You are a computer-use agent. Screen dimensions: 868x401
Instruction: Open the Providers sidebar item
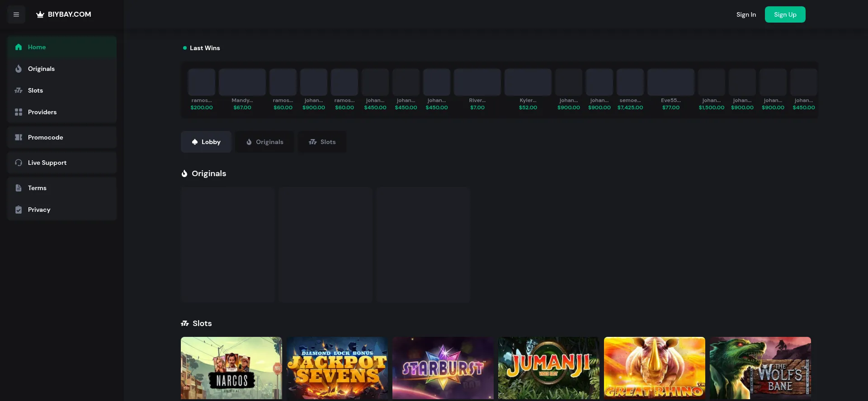pos(62,112)
